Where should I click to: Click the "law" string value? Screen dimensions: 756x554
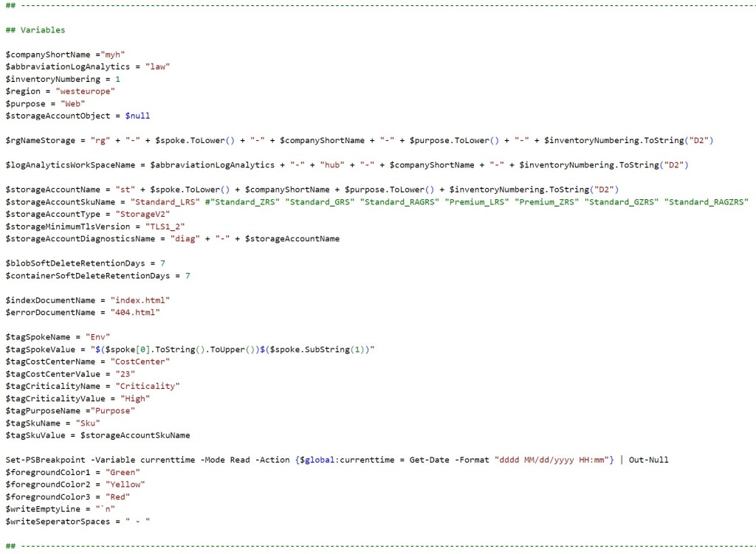coord(157,66)
